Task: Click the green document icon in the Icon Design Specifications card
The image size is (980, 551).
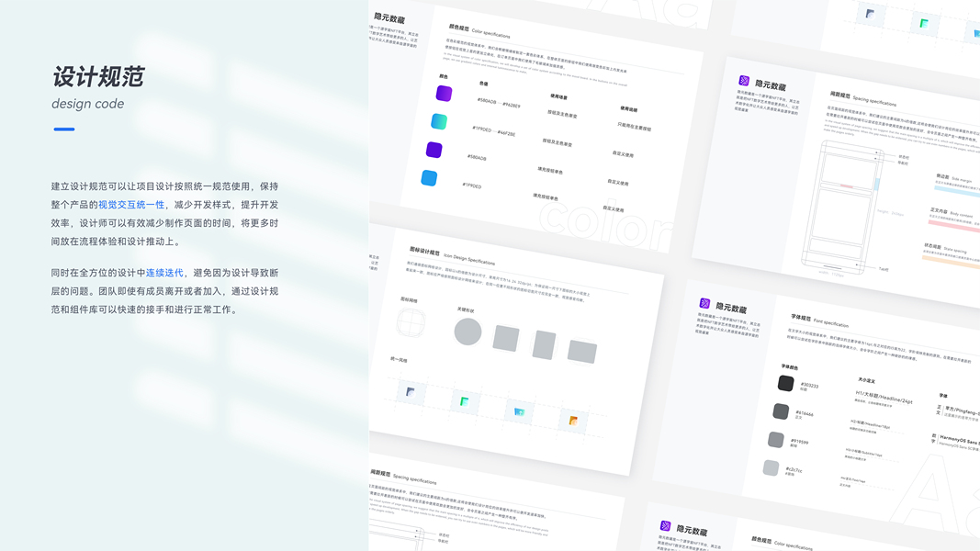Action: point(465,401)
